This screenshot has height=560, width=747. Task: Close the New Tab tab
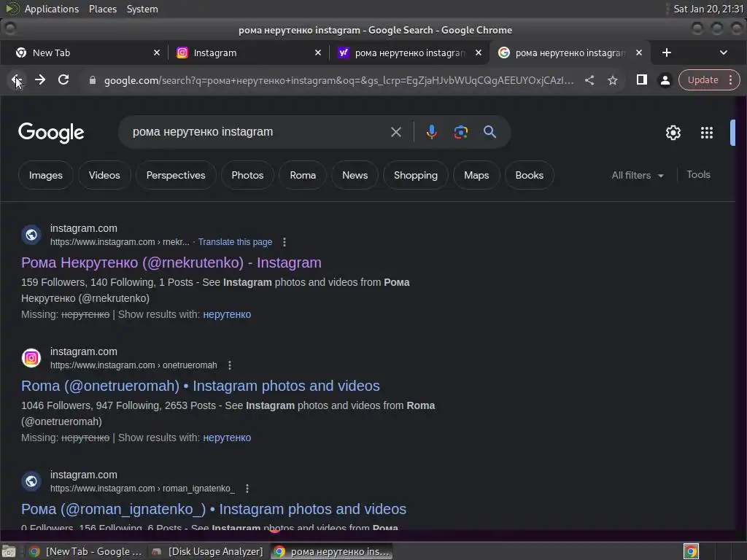click(x=157, y=52)
